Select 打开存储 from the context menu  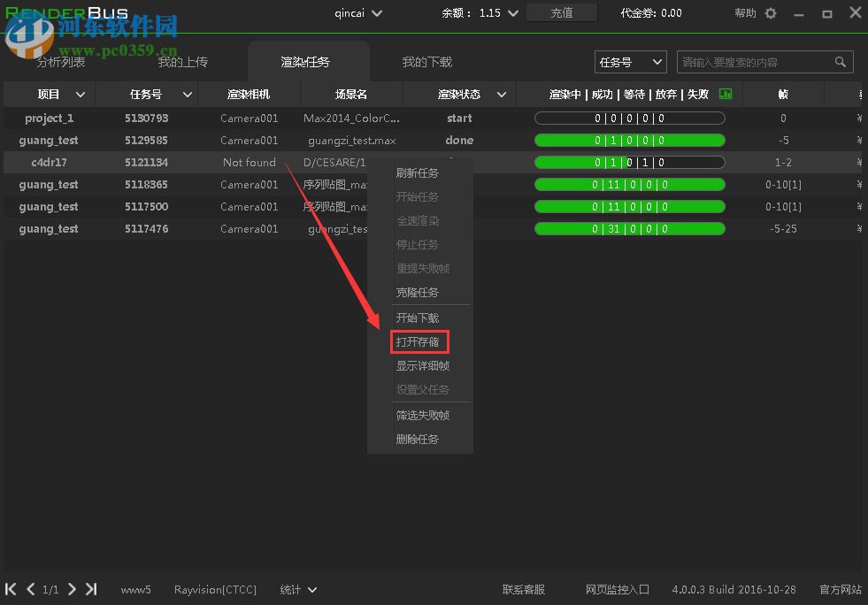419,341
